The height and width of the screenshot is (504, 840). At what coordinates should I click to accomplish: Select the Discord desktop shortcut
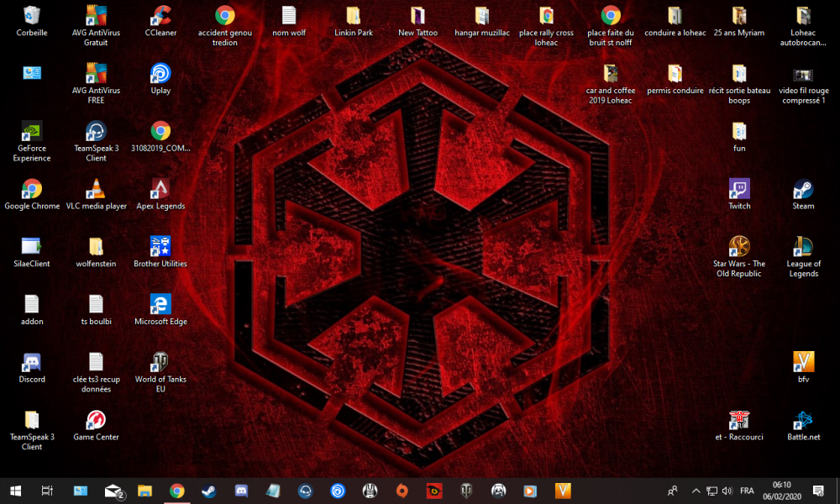32,369
